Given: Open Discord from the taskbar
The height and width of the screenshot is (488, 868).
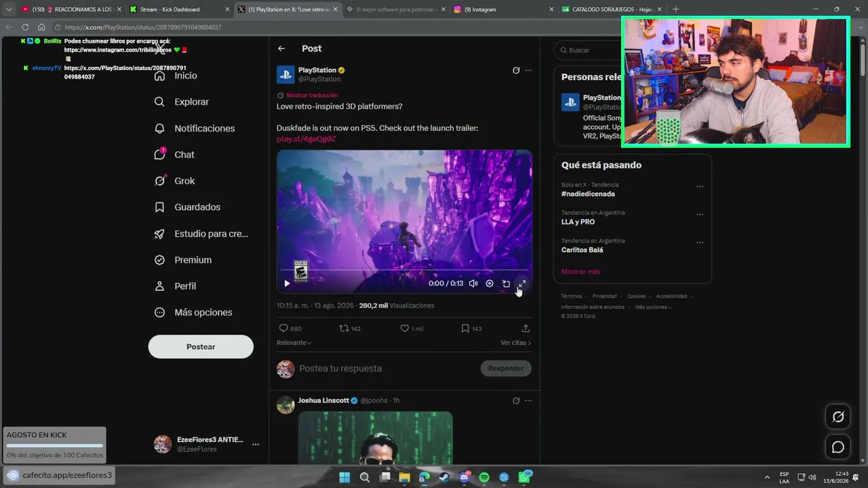Looking at the screenshot, I should (x=465, y=477).
